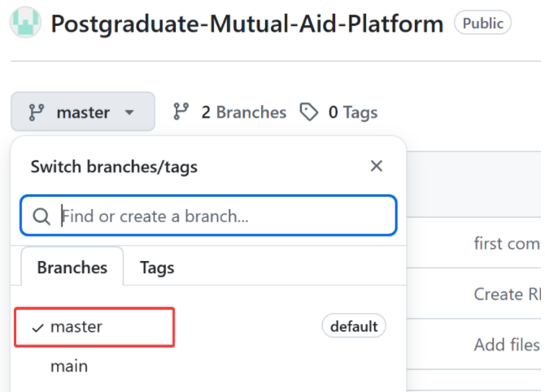
Task: Click the checkmark next to master
Action: click(x=37, y=328)
